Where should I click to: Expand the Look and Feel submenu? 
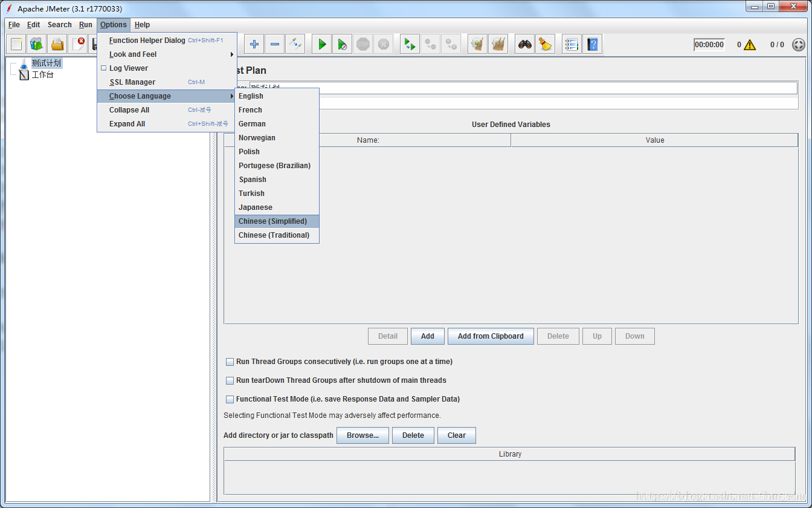(167, 54)
